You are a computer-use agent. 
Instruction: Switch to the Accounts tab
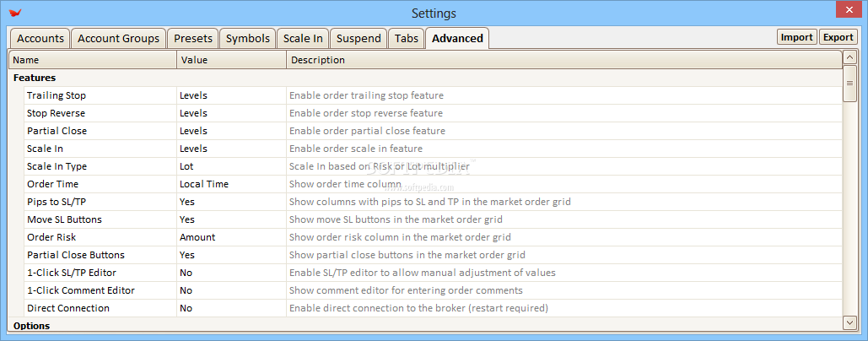click(40, 38)
